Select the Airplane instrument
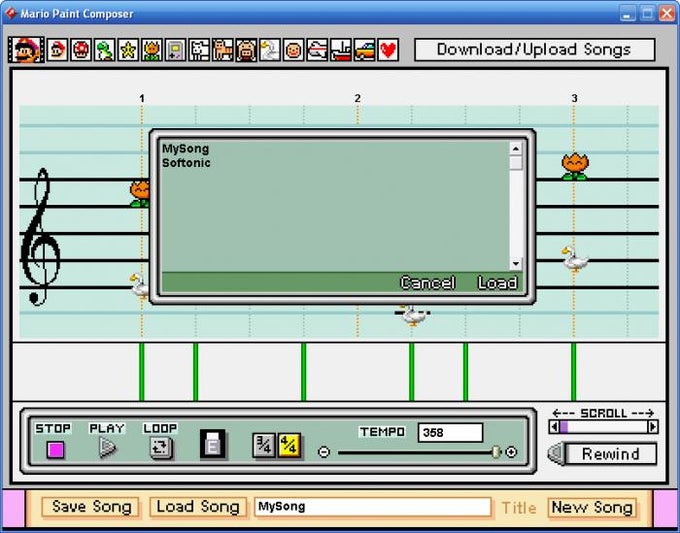Screen dimensions: 680x533 (317, 50)
